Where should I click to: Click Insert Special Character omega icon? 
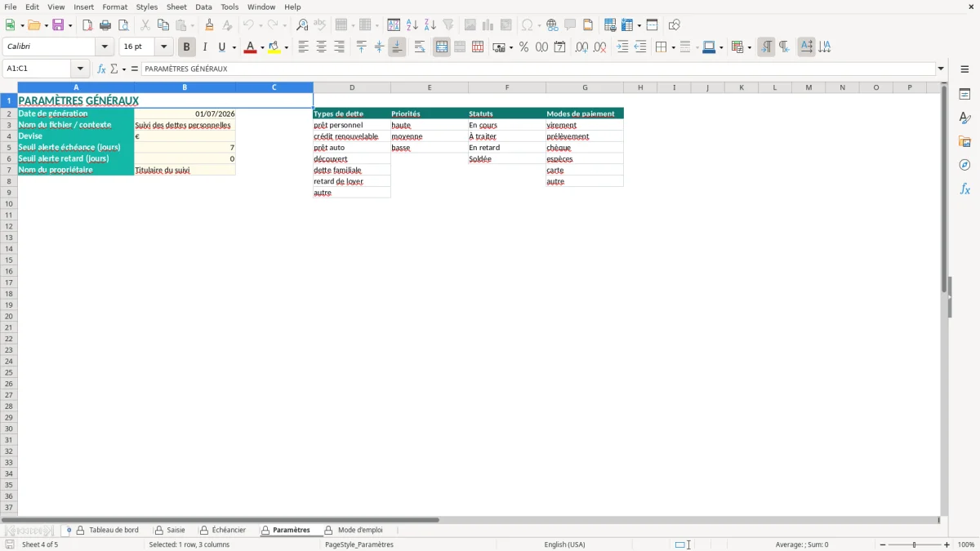pyautogui.click(x=527, y=25)
